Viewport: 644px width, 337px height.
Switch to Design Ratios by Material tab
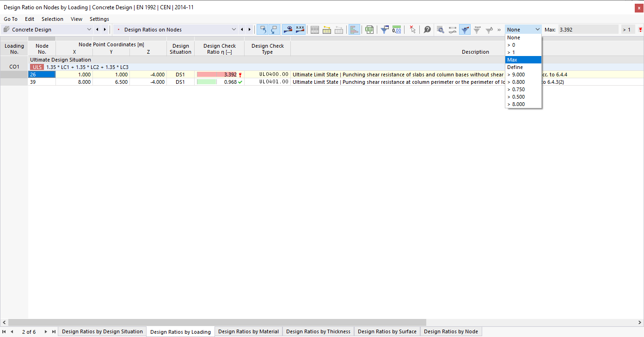(248, 331)
